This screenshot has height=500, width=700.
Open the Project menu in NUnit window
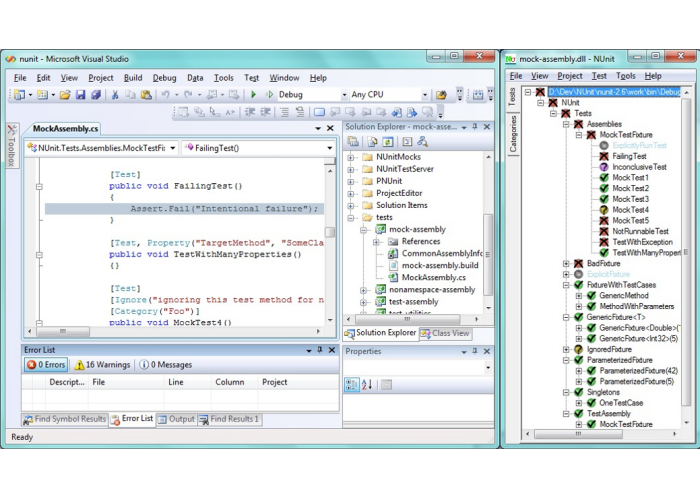(x=570, y=76)
